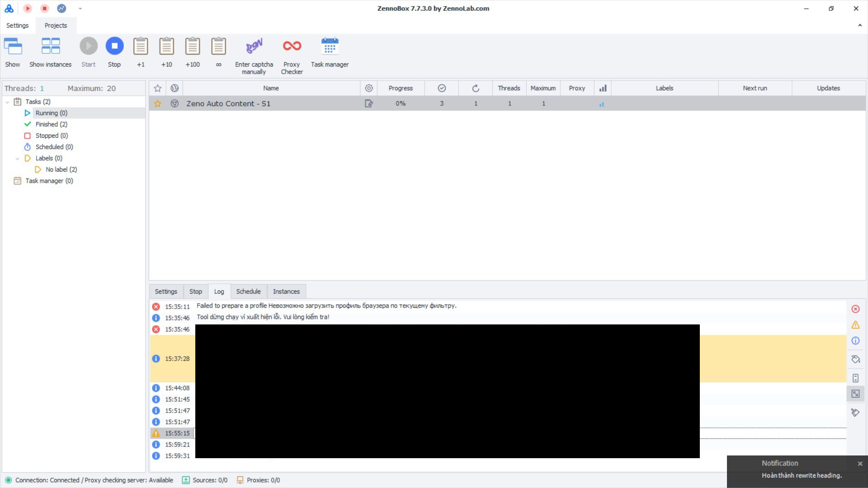Switch to the top Settings ribbon tab
Screen dimensions: 868x488
pos(17,25)
